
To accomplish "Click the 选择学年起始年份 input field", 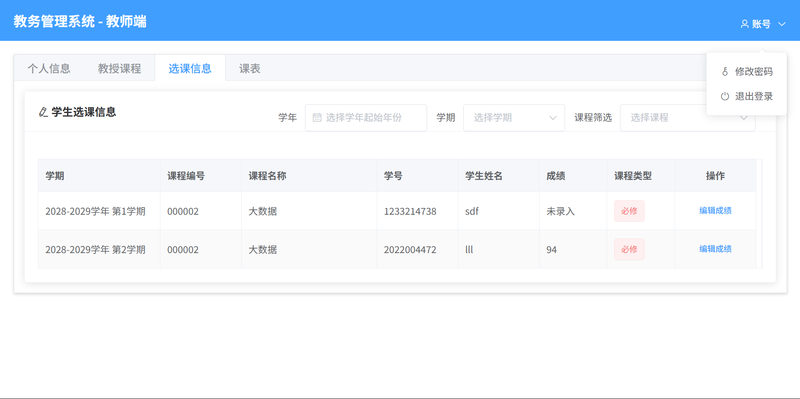I will pos(366,117).
